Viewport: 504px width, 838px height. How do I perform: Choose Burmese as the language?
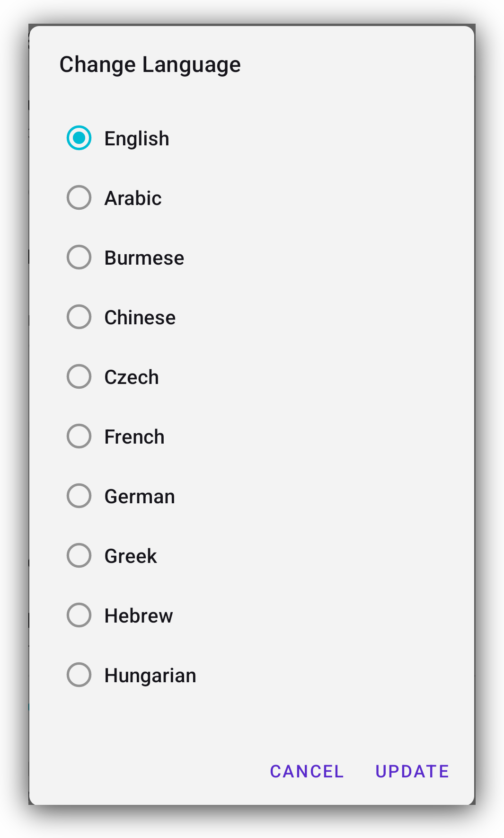pyautogui.click(x=79, y=258)
